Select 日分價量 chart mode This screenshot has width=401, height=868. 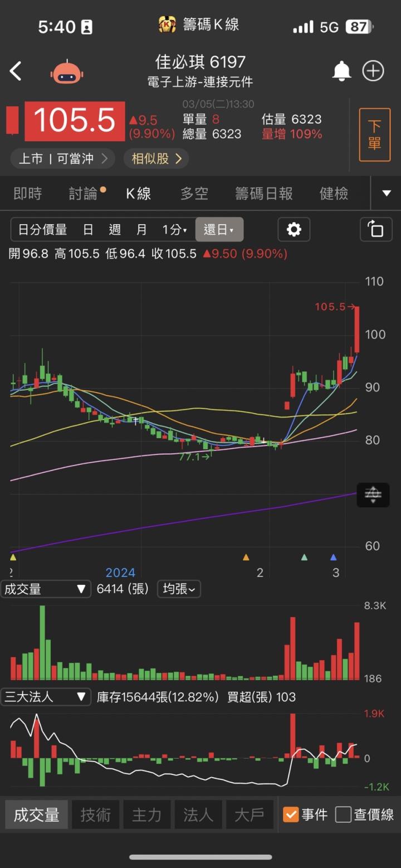[x=42, y=229]
